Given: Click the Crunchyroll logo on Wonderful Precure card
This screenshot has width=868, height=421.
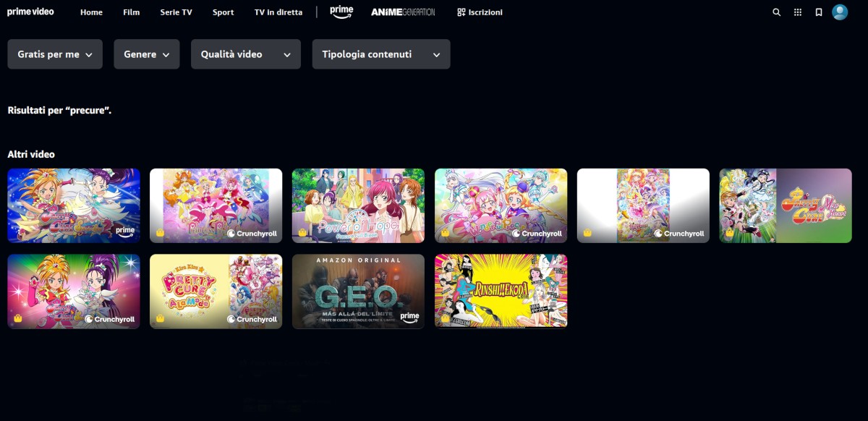Looking at the screenshot, I should pyautogui.click(x=537, y=234).
